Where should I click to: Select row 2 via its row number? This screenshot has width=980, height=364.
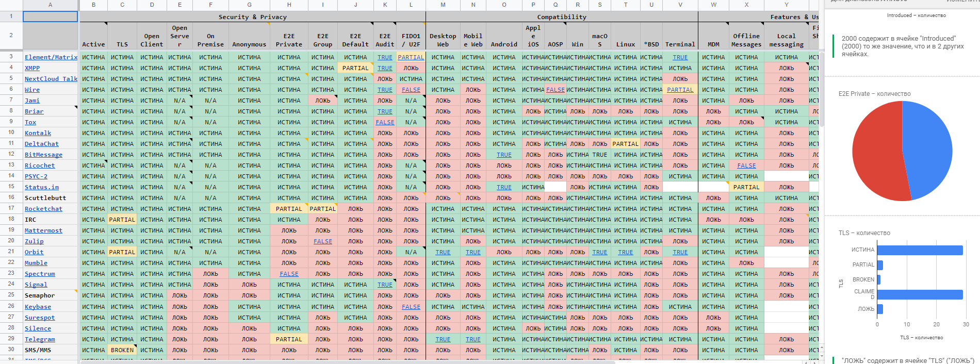[x=11, y=36]
